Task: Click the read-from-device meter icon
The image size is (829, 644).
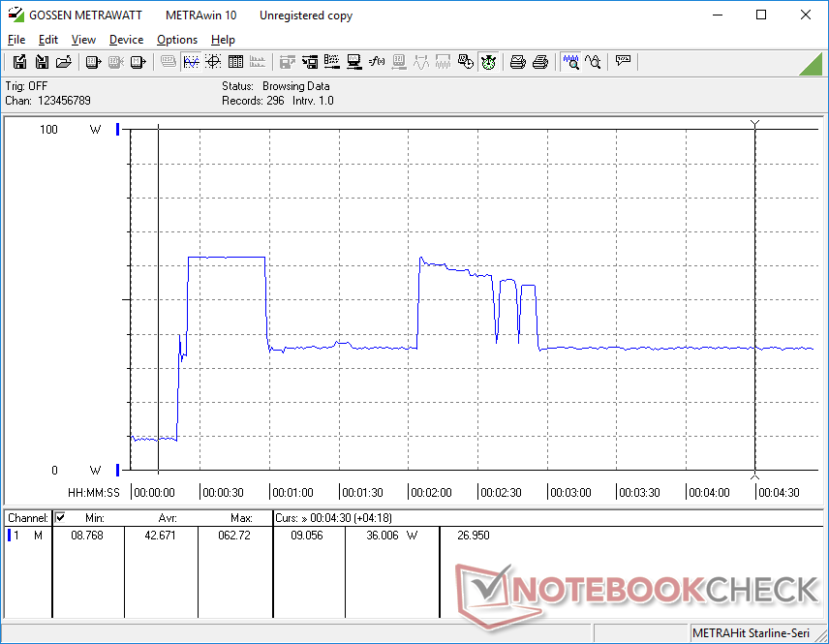Action: coord(93,62)
